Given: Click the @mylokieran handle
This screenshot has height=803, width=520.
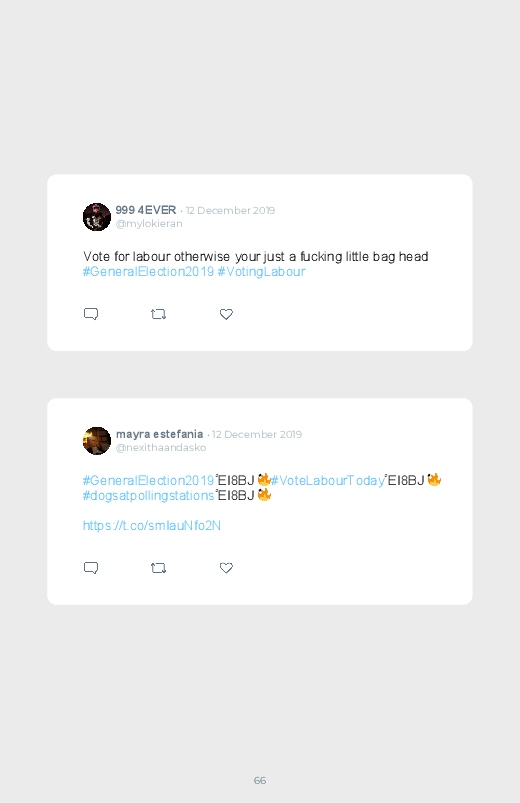Looking at the screenshot, I should click(149, 223).
